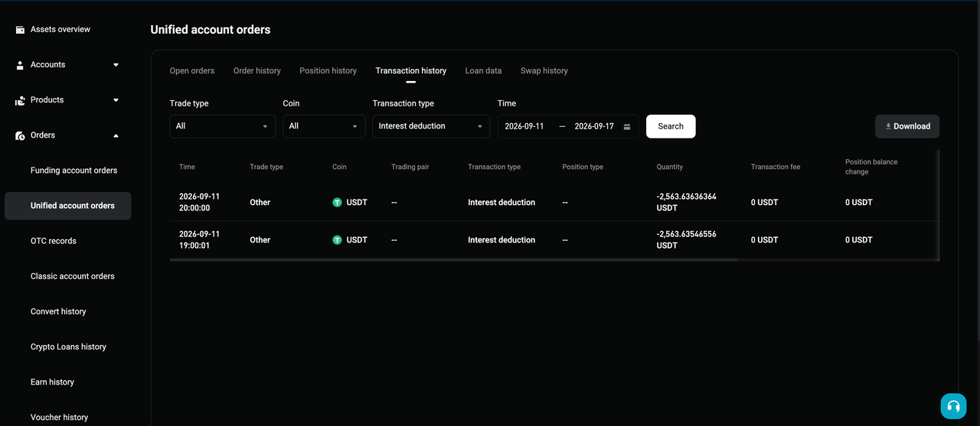Click the Download button
The width and height of the screenshot is (980, 426).
click(907, 126)
